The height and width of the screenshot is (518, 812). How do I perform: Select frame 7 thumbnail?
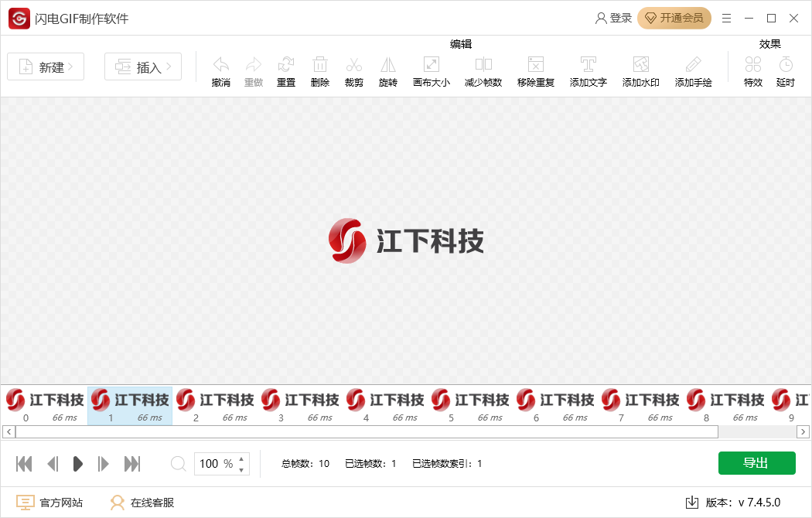640,406
